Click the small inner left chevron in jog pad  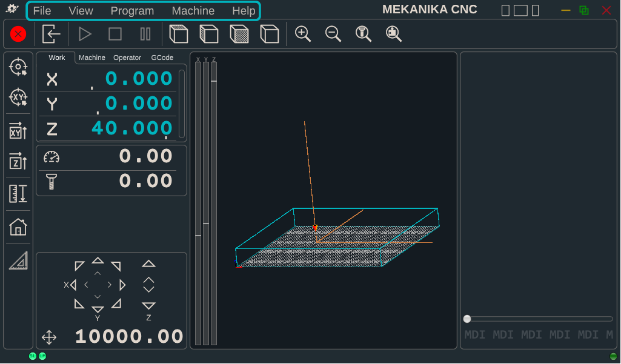coord(86,285)
